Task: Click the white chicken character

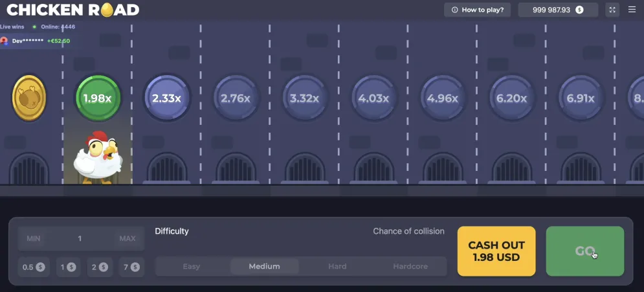Action: (x=98, y=157)
